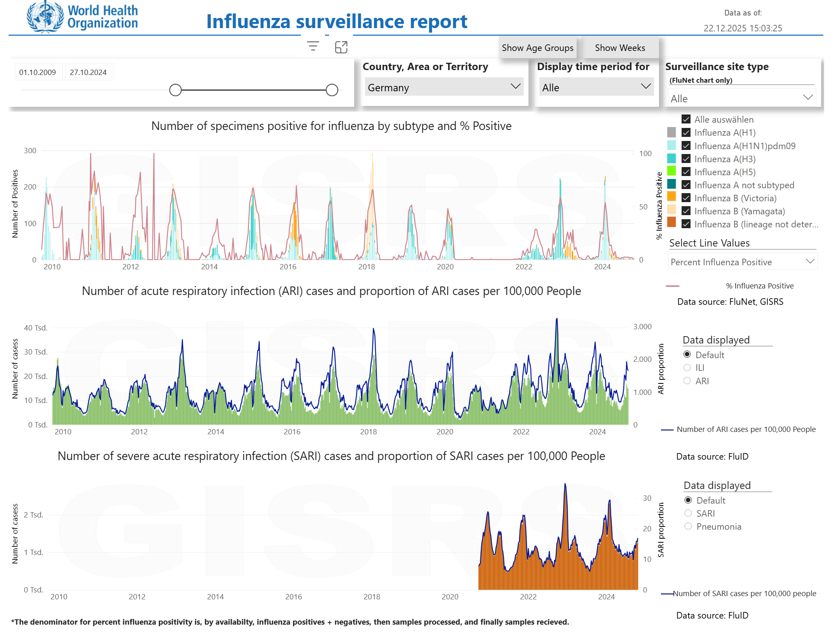Click the Influenza A(H5) green legend swatch

tap(671, 172)
